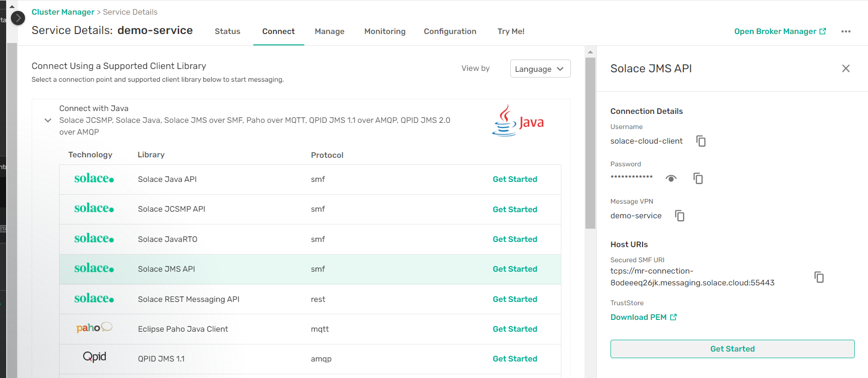Copy the Secured SMF URI

pos(819,277)
